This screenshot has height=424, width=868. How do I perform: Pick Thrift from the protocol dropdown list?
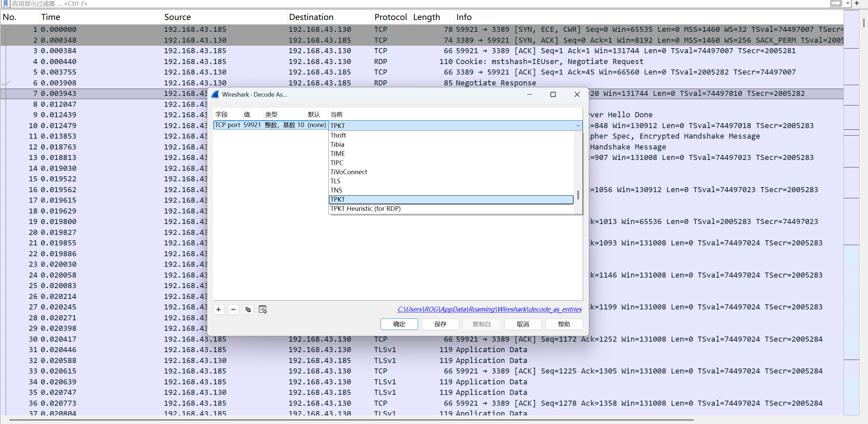point(338,135)
